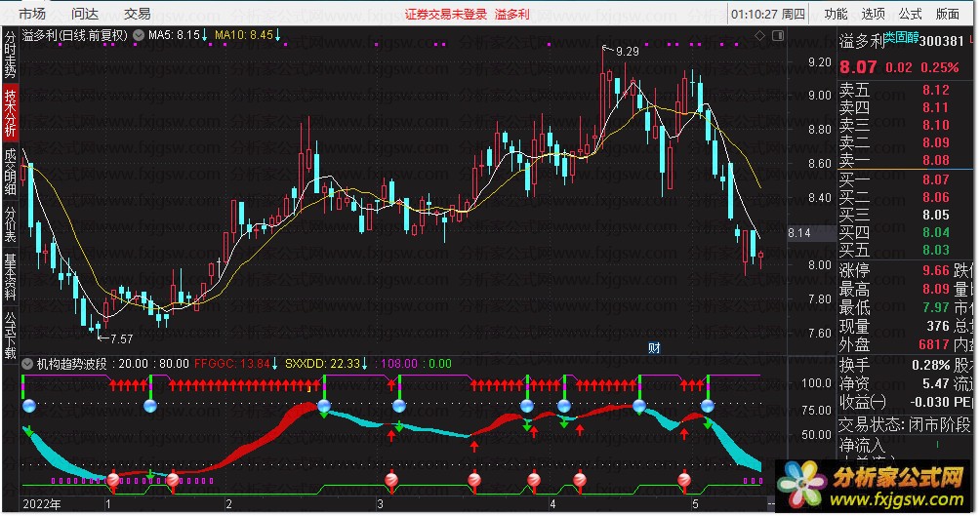The image size is (980, 516).
Task: Select the 技术分析 sidebar tab
Action: (x=10, y=113)
